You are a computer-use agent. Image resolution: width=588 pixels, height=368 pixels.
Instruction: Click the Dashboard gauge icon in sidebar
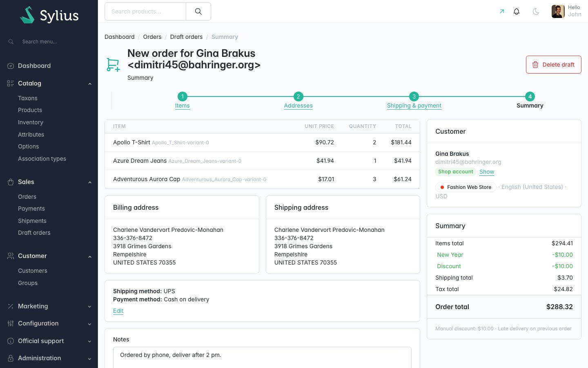(11, 66)
